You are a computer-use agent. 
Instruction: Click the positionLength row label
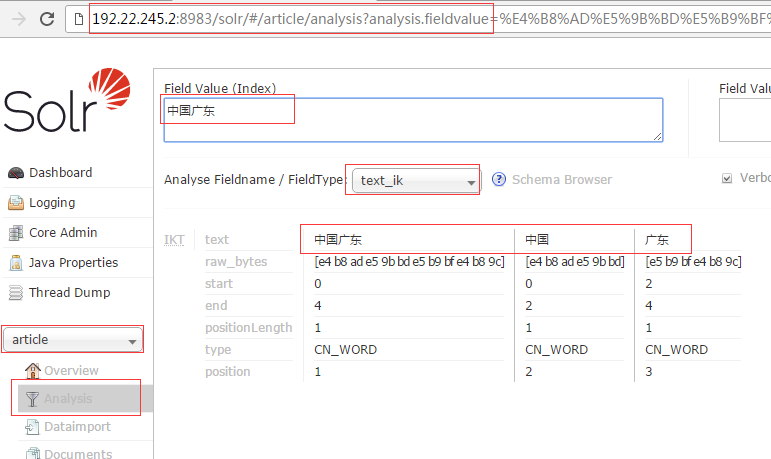coord(249,328)
